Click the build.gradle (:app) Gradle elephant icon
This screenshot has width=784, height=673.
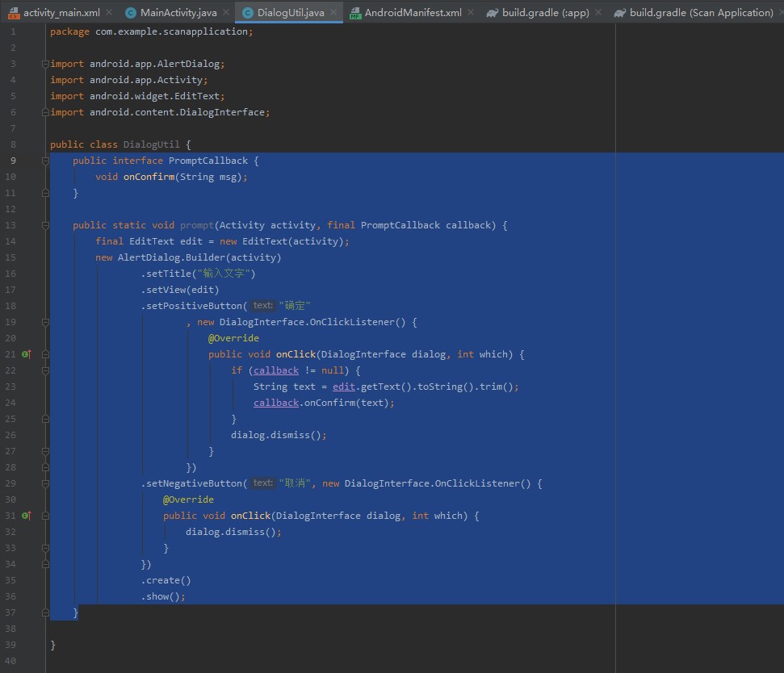coord(492,13)
